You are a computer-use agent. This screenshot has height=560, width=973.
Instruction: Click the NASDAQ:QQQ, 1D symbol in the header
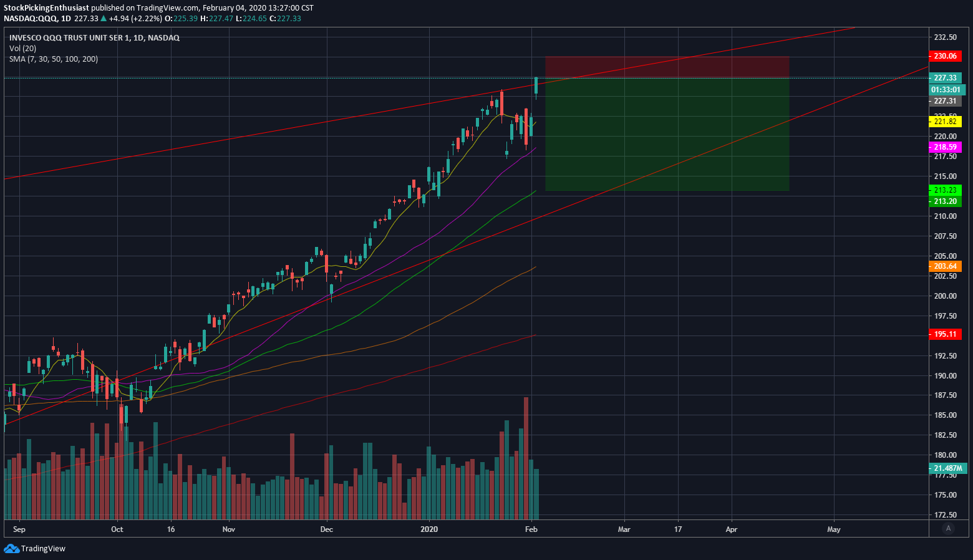pyautogui.click(x=37, y=19)
